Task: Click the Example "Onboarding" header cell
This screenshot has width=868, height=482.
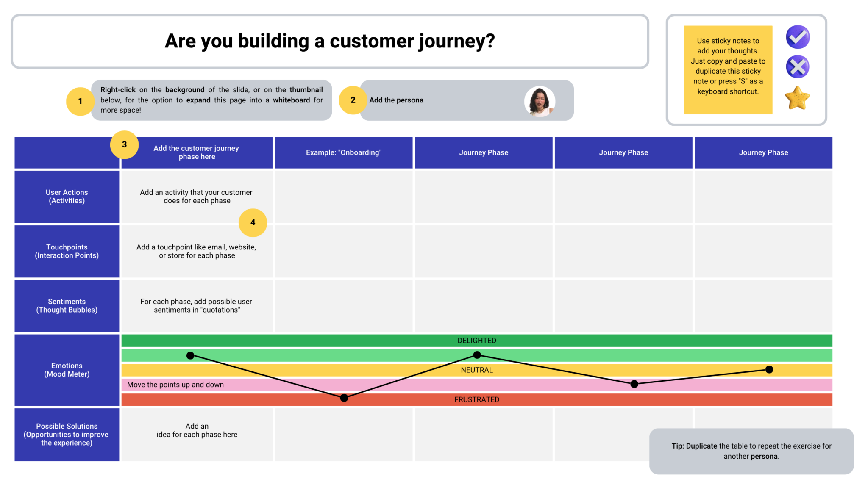Action: [344, 152]
